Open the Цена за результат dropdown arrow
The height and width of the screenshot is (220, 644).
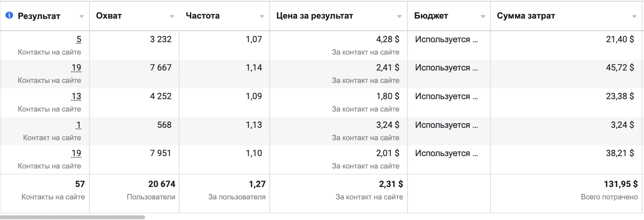click(399, 16)
